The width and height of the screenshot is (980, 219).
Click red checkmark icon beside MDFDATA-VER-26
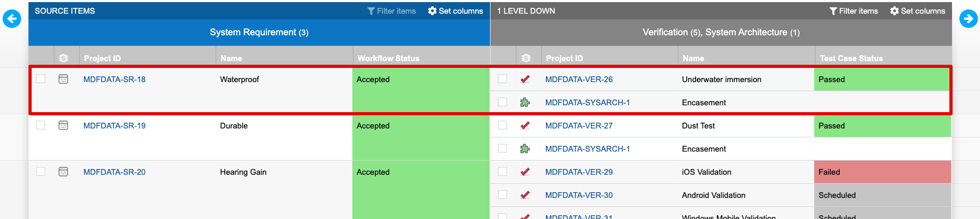525,79
